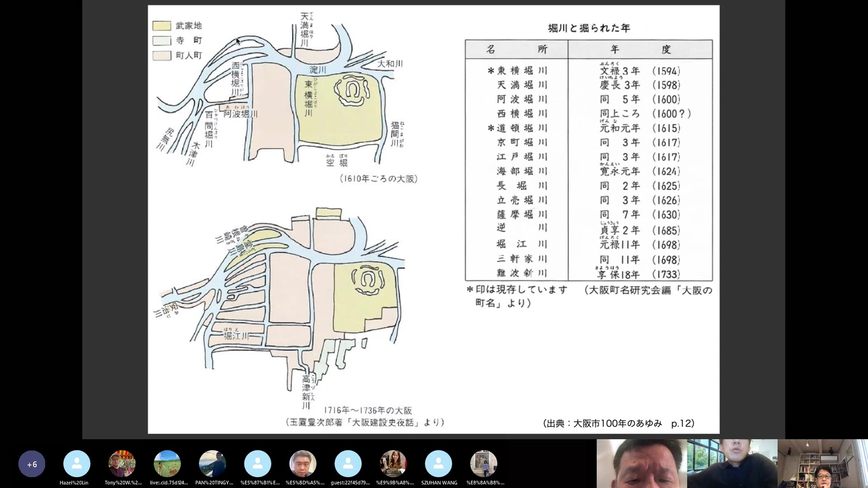
Task: Click the 天満堀川 table row name
Action: coord(522,85)
